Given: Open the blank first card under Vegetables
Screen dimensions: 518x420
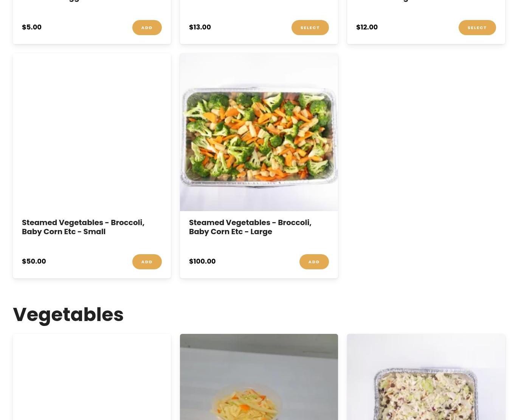Looking at the screenshot, I should point(92,377).
